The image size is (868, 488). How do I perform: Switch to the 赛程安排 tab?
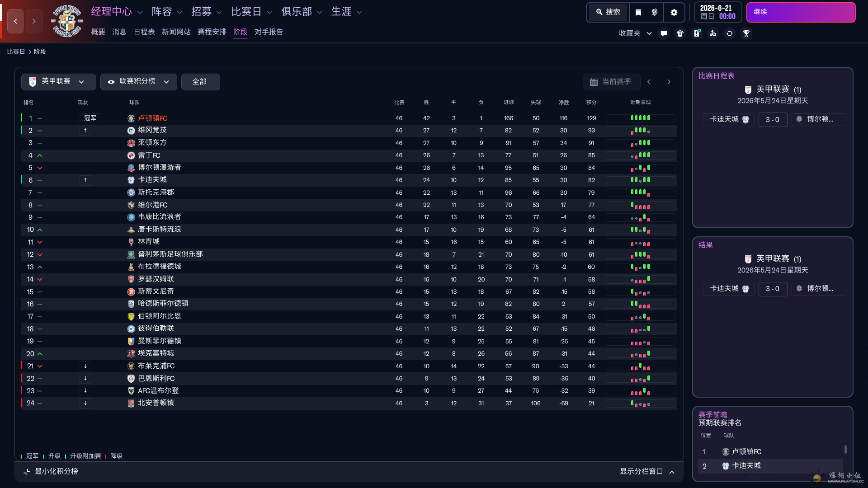(x=211, y=32)
